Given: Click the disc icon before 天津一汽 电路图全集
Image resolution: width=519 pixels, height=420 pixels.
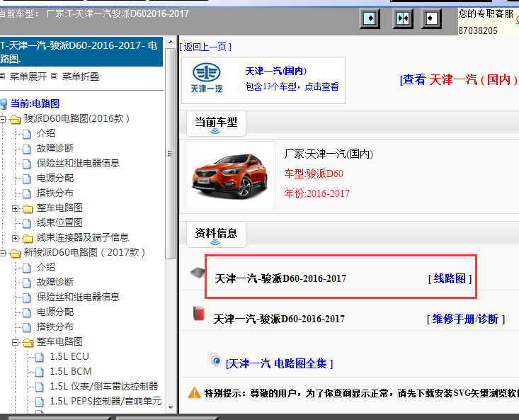Looking at the screenshot, I should pyautogui.click(x=215, y=359).
